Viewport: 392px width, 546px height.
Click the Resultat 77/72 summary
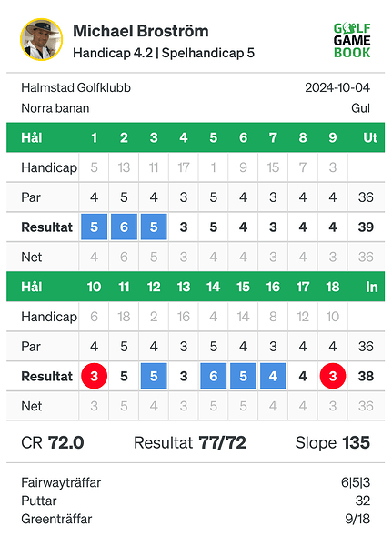click(190, 443)
